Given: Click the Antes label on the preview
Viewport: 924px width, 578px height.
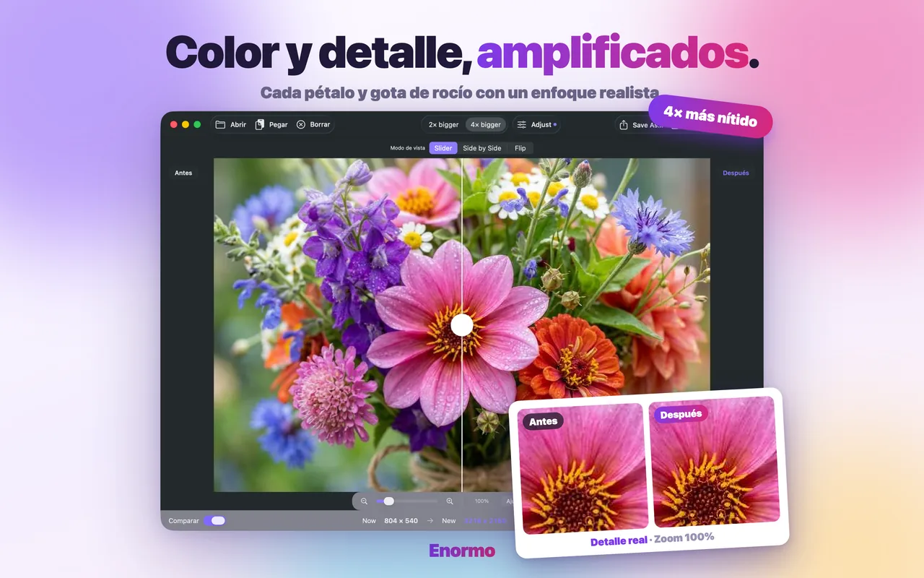Looking at the screenshot, I should [x=183, y=173].
